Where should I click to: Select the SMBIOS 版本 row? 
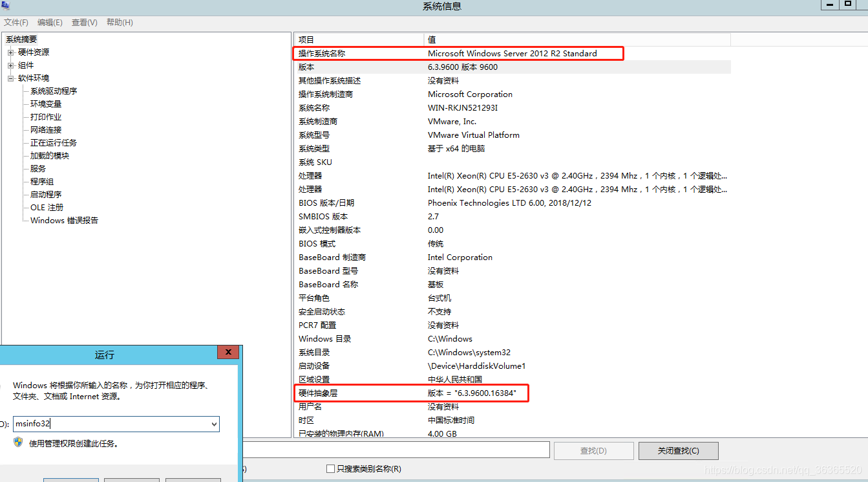point(513,217)
